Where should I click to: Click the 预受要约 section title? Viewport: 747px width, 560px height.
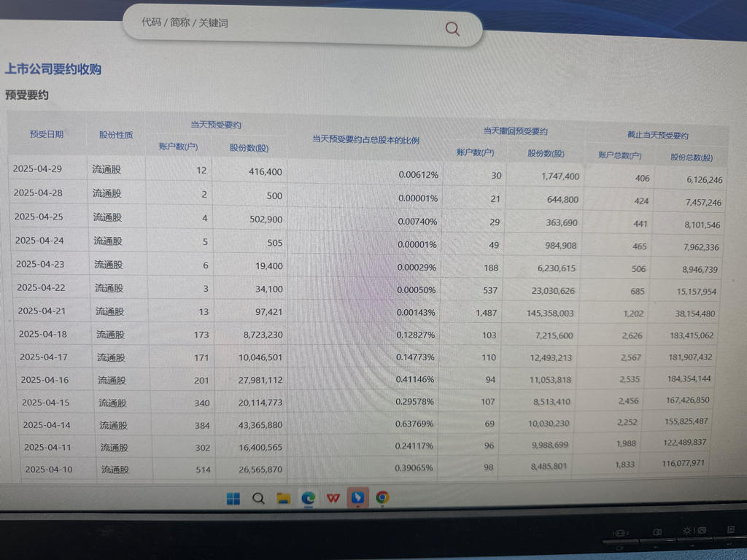[x=27, y=95]
